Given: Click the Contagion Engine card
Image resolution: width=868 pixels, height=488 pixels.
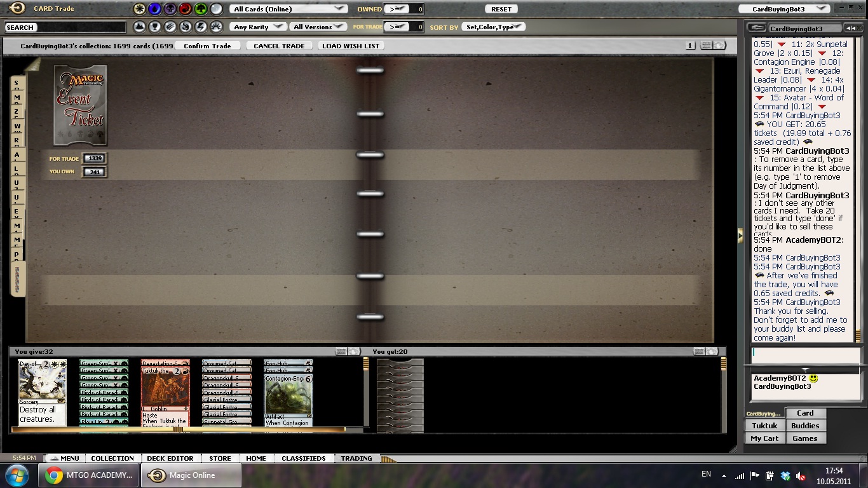Looking at the screenshot, I should click(288, 400).
